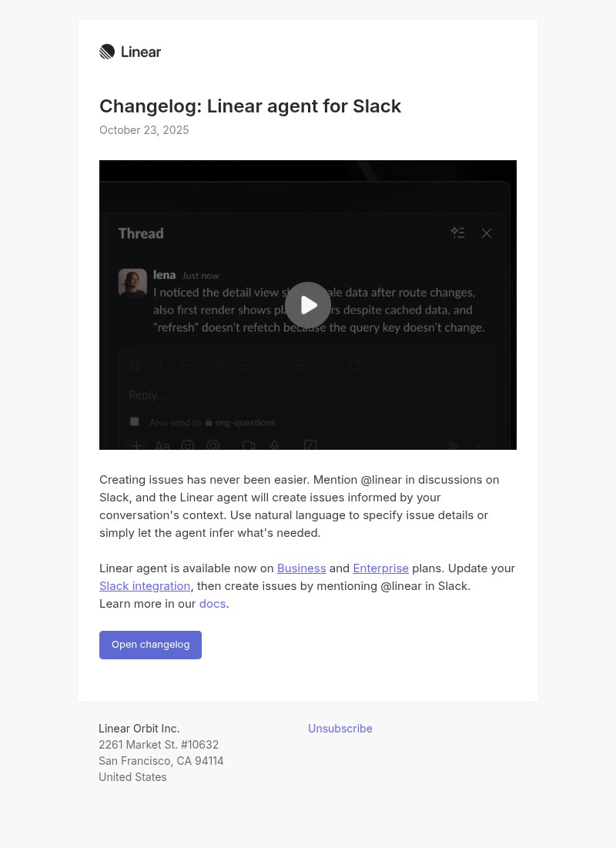Click the video clip icon in composer
The height and width of the screenshot is (848, 616).
(x=247, y=445)
